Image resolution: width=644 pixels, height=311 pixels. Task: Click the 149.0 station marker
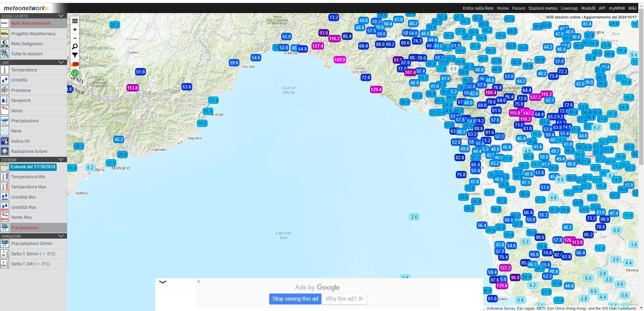[339, 60]
